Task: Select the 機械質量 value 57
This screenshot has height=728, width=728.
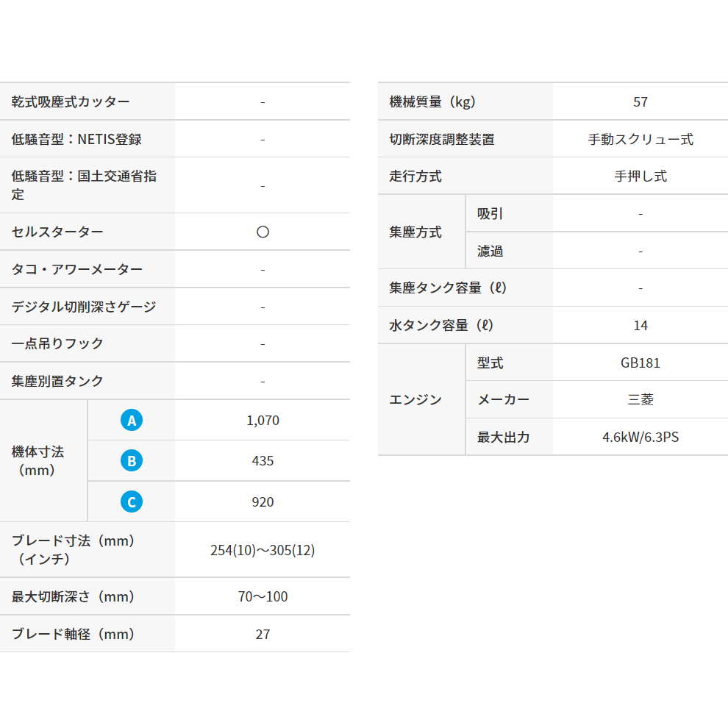Action: (x=640, y=101)
